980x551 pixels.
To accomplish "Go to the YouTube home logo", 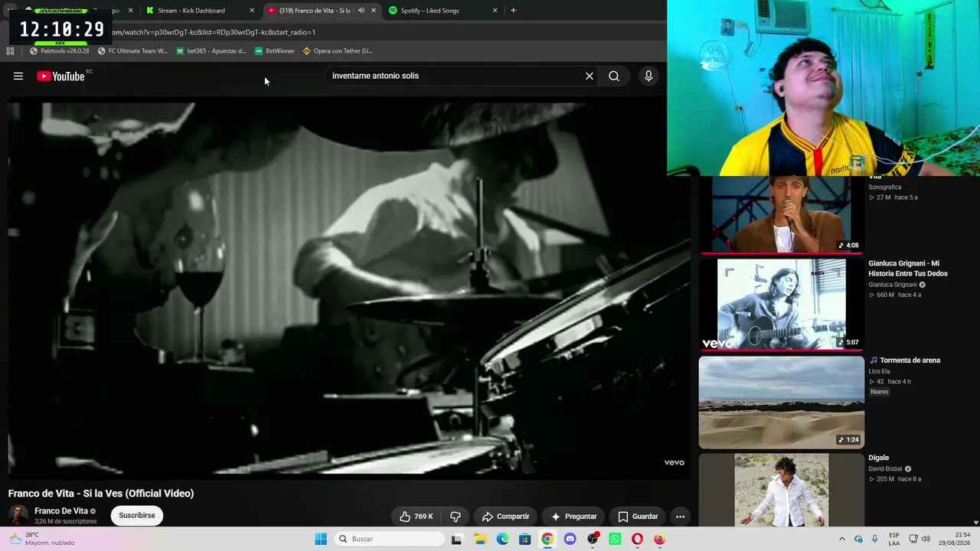I will pos(60,76).
